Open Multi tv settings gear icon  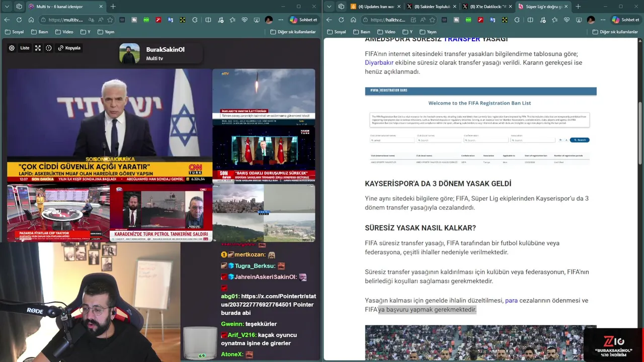(12, 48)
